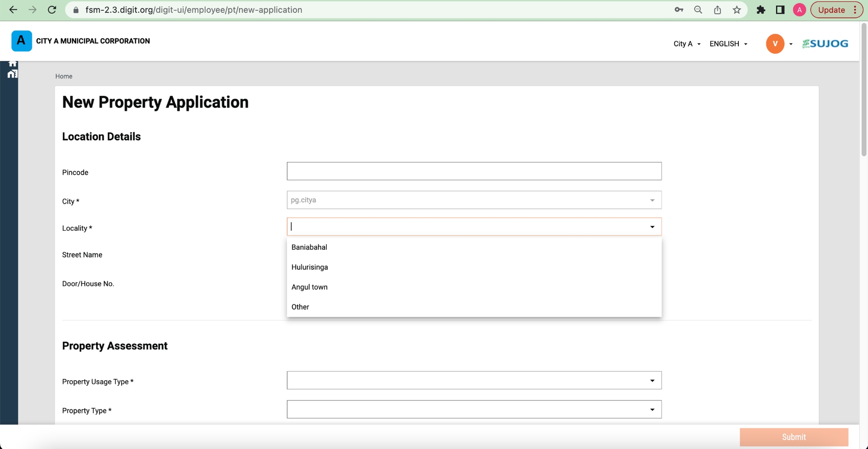Expand the Property Type dropdown
This screenshot has width=868, height=449.
474,409
